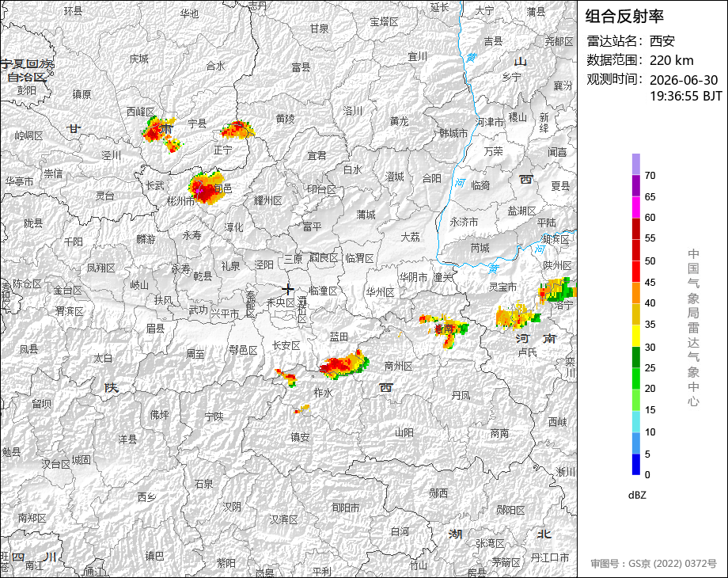Click the '镇原' map label
The height and width of the screenshot is (578, 728).
tap(82, 94)
